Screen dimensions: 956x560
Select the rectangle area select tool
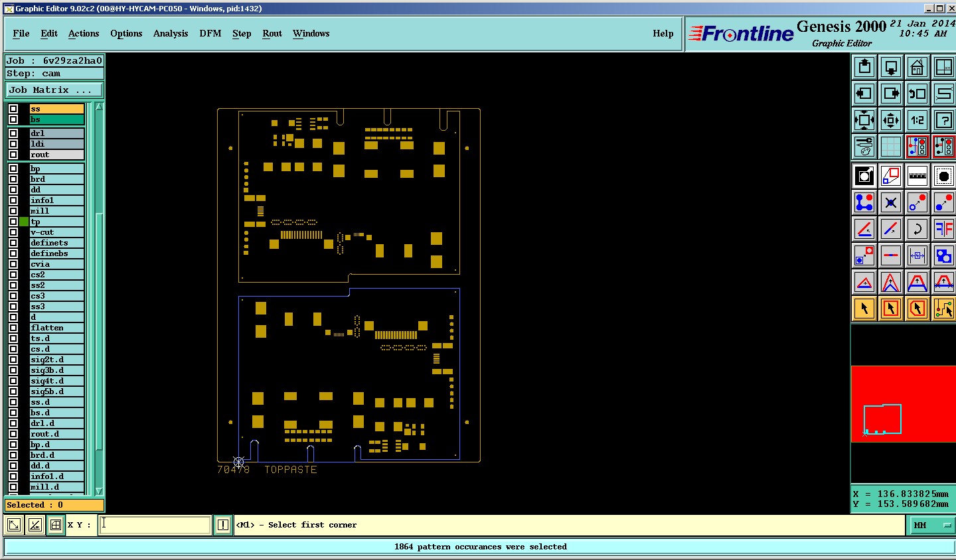click(891, 309)
